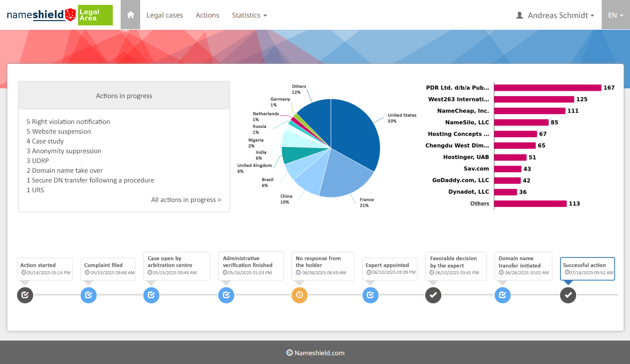Open the Actions menu item

click(207, 15)
